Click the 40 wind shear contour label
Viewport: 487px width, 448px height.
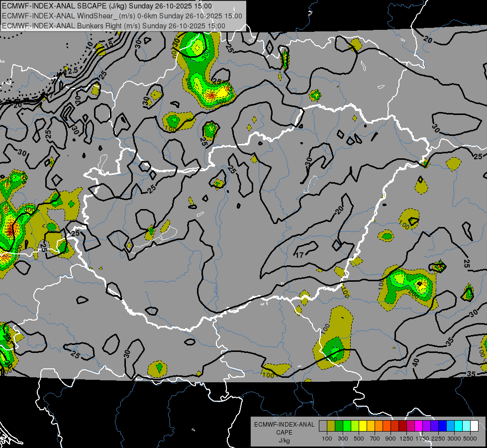(415, 362)
